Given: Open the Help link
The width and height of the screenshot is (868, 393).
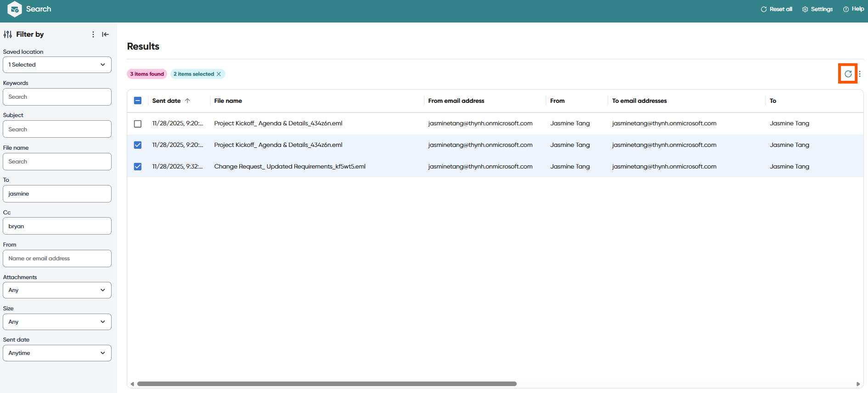Looking at the screenshot, I should (854, 9).
